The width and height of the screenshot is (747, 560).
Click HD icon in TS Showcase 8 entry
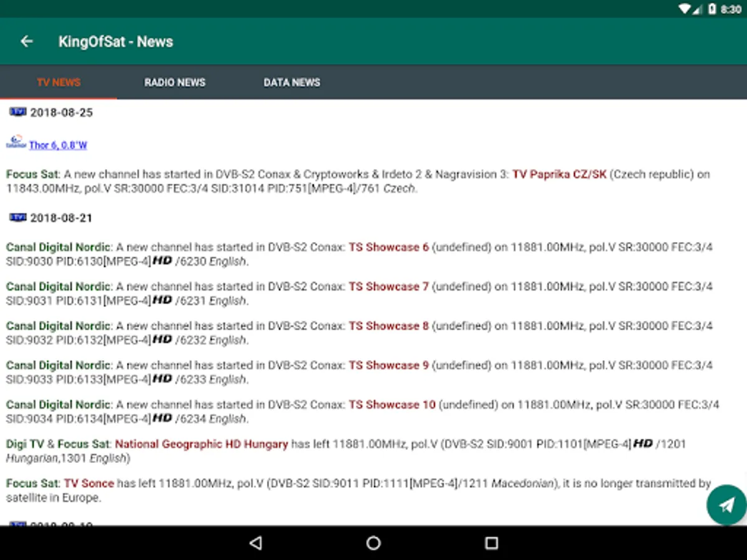[x=162, y=339]
